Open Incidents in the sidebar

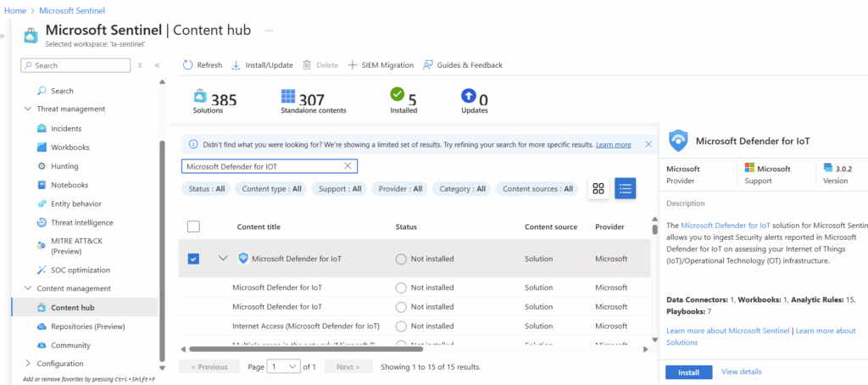[x=66, y=129]
